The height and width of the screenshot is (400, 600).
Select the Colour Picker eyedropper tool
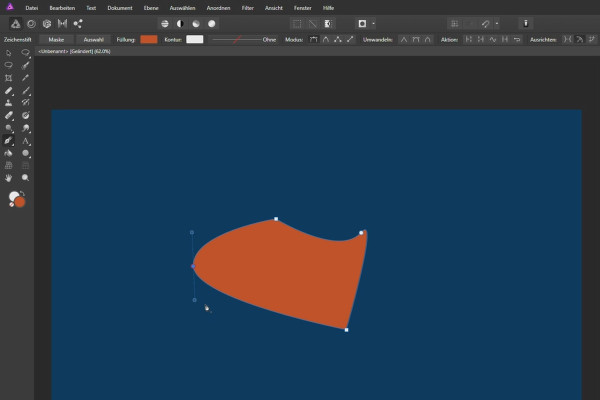coord(26,78)
